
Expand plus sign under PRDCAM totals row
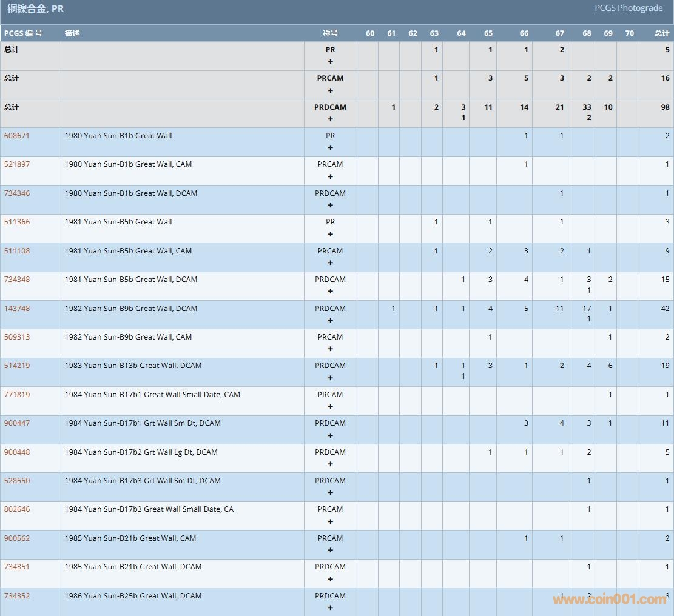[330, 119]
